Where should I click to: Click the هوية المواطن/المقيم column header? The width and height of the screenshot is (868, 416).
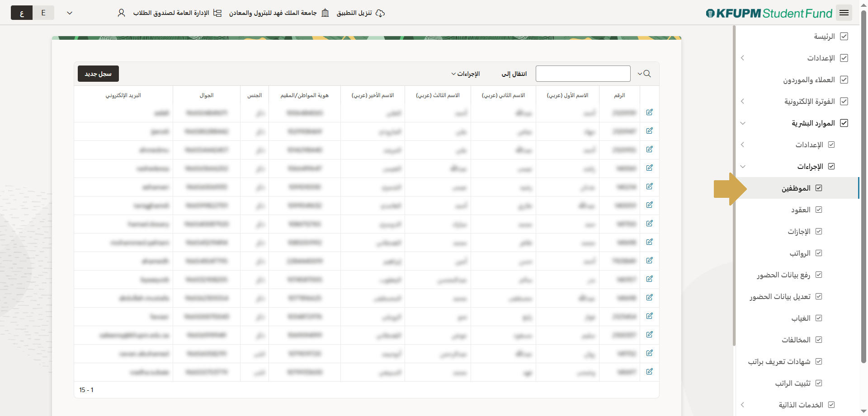click(304, 95)
